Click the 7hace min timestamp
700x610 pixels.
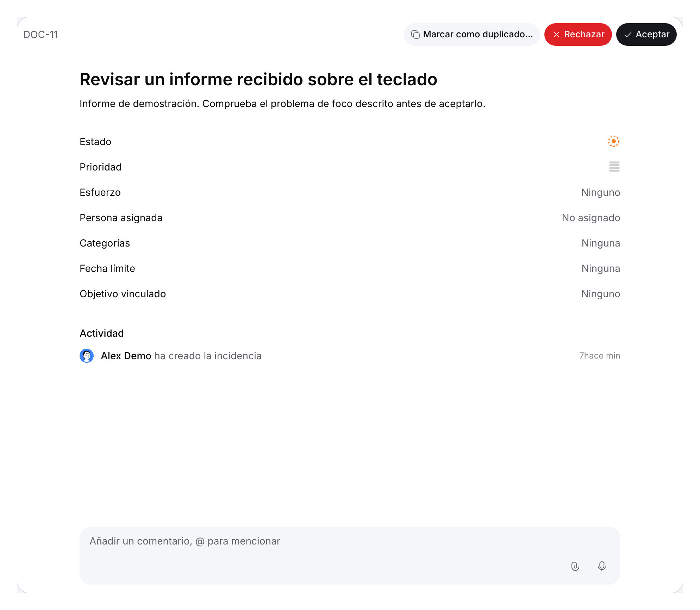600,356
